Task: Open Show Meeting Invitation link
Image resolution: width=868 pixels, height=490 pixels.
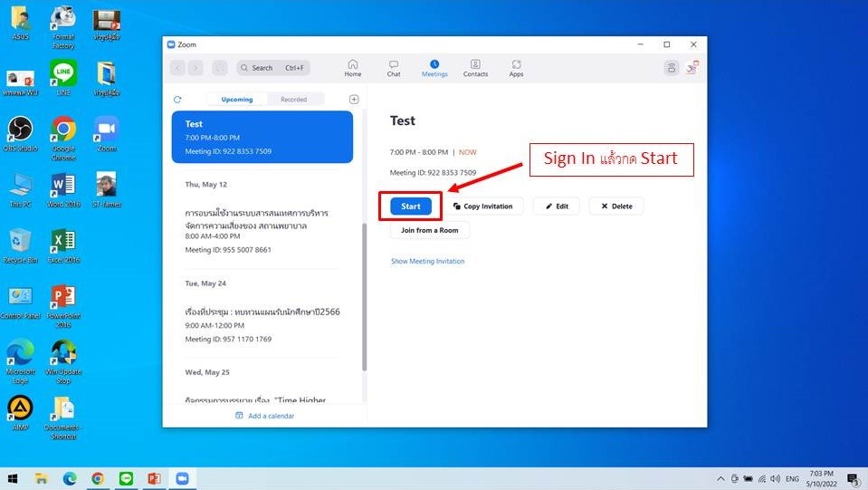Action: point(428,262)
